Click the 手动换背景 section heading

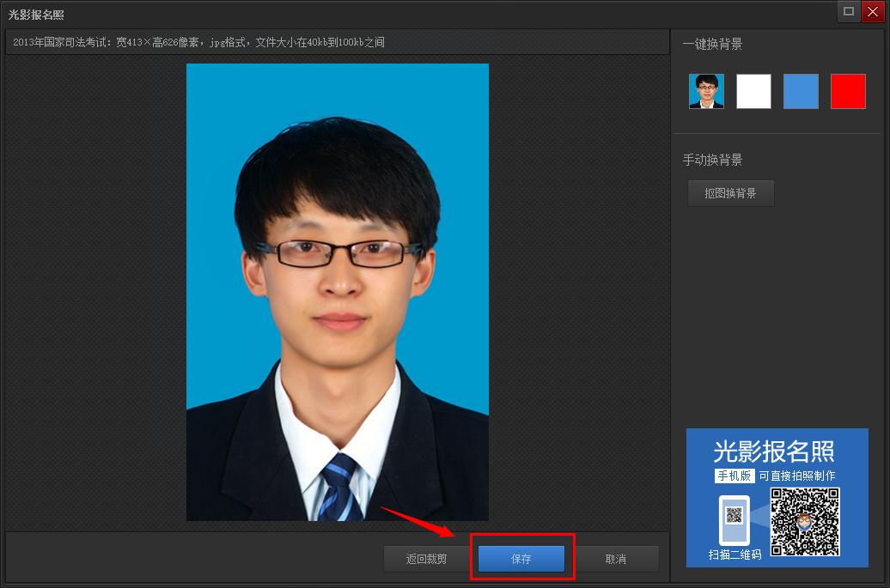click(712, 160)
